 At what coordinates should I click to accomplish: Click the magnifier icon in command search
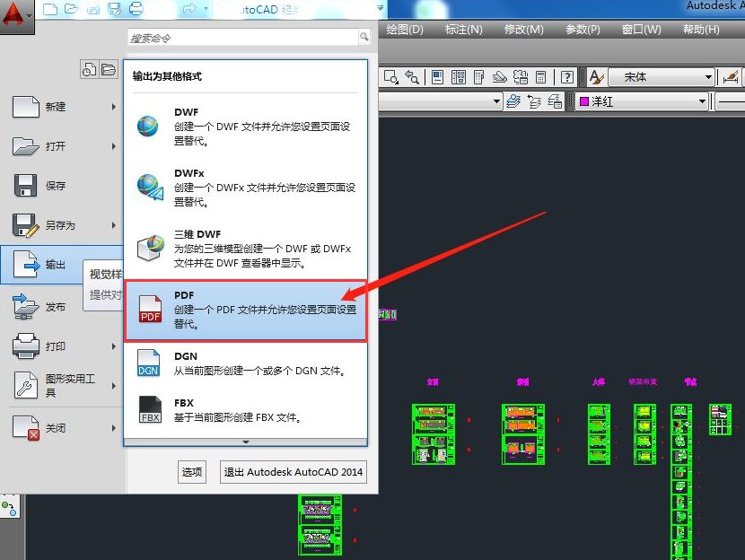point(364,37)
